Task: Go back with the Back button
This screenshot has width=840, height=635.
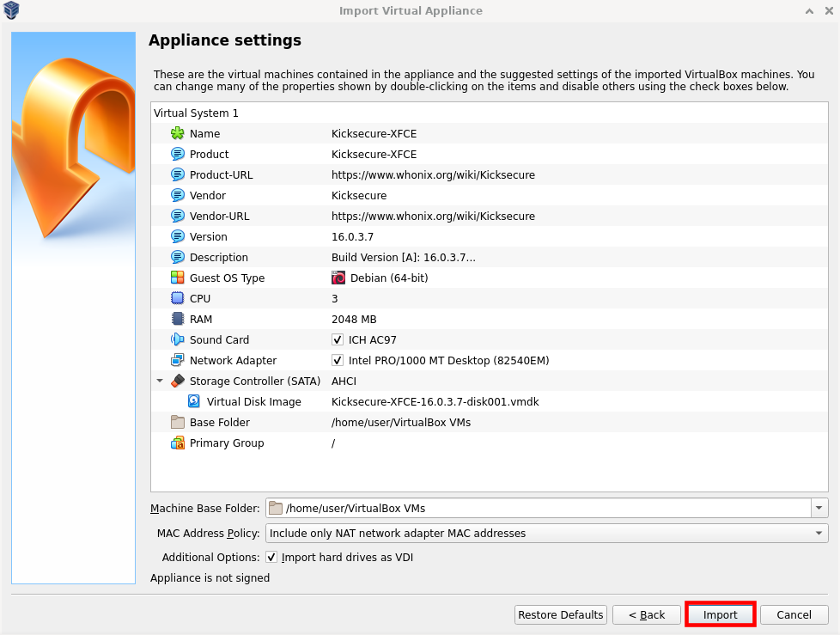Action: (x=646, y=614)
